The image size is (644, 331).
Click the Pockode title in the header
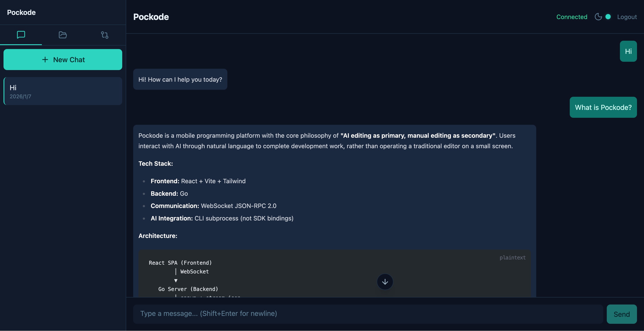[151, 17]
